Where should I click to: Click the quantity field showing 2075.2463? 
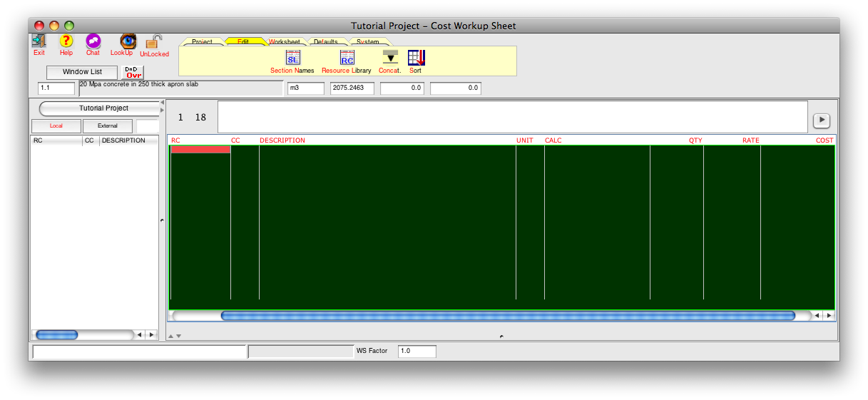352,88
